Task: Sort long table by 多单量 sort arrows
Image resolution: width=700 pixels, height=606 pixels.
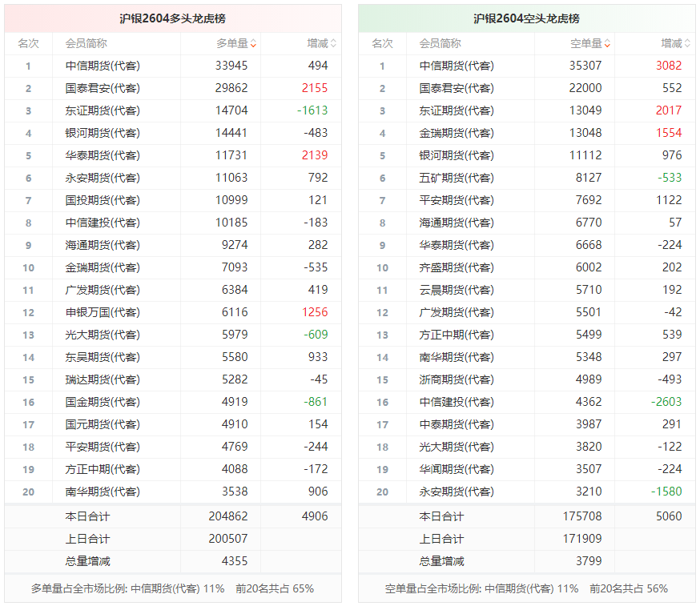Action: pyautogui.click(x=253, y=44)
